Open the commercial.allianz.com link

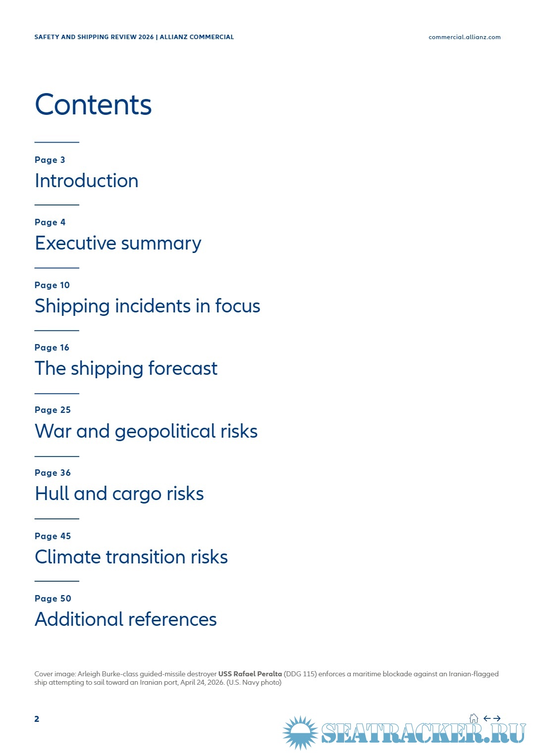point(464,37)
